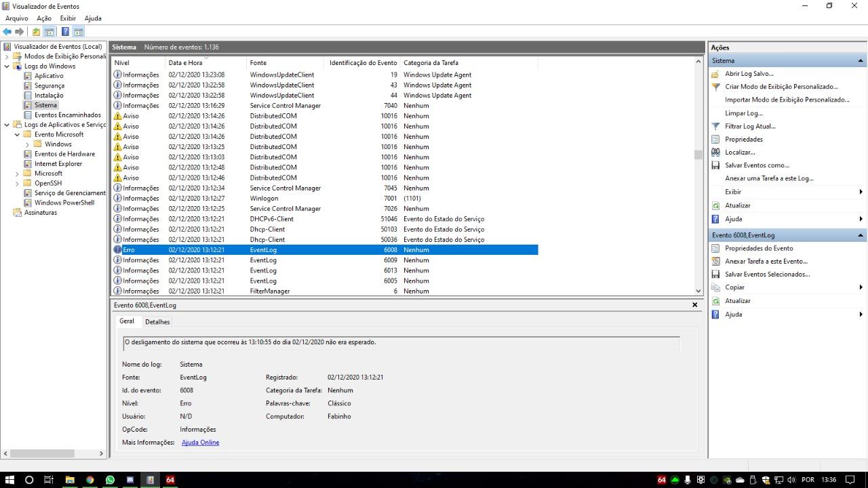Click the volume speaker icon in the tray
The image size is (868, 488).
pos(791,480)
